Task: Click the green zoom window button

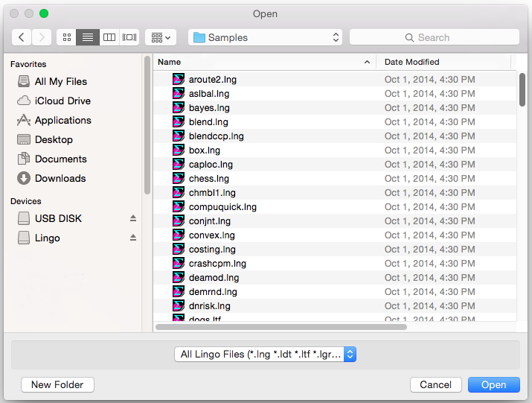Action: (44, 13)
